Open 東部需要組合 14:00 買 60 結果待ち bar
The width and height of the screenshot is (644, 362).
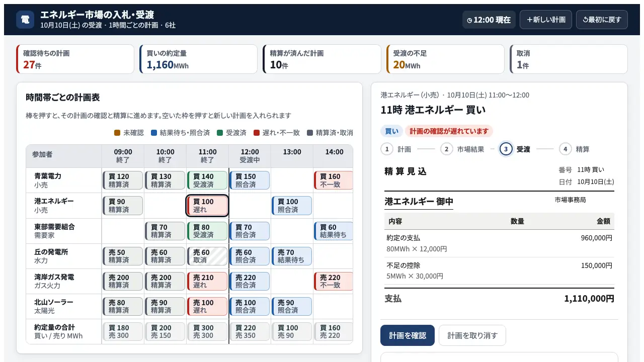pyautogui.click(x=333, y=231)
